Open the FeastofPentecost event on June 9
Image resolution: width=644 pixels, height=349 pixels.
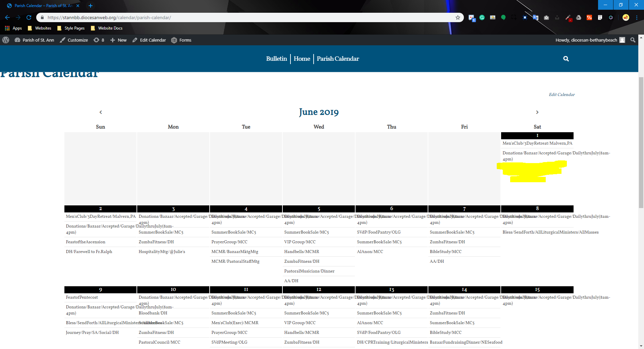point(82,297)
